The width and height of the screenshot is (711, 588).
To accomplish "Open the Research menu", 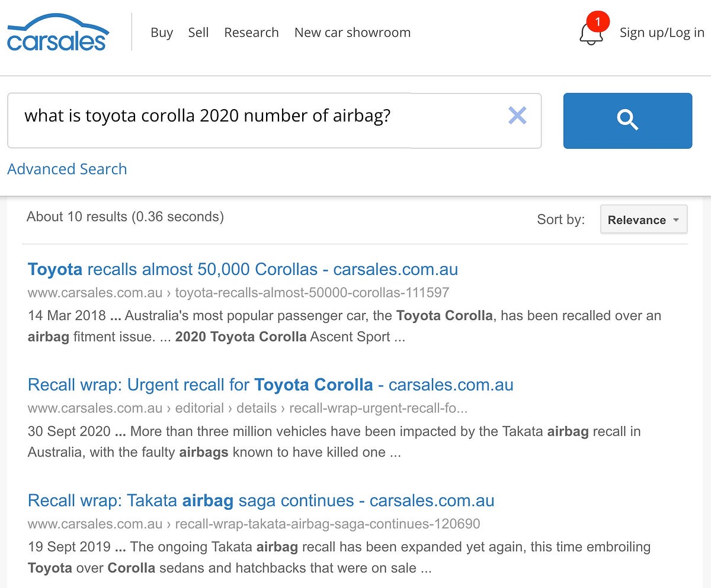I will click(x=251, y=33).
